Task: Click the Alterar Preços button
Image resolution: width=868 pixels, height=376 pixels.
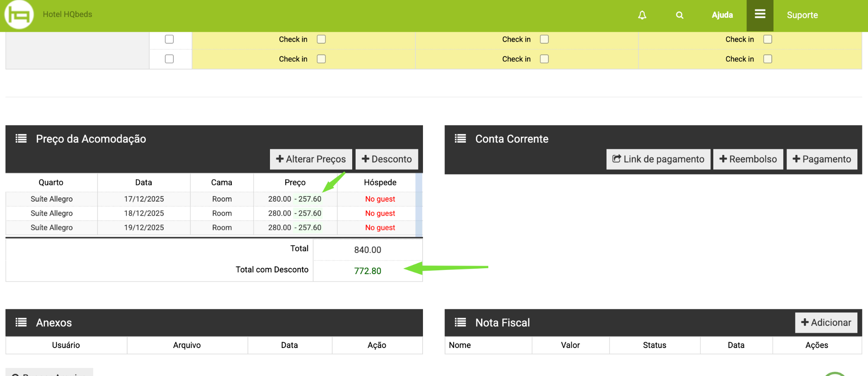Action: (x=311, y=159)
